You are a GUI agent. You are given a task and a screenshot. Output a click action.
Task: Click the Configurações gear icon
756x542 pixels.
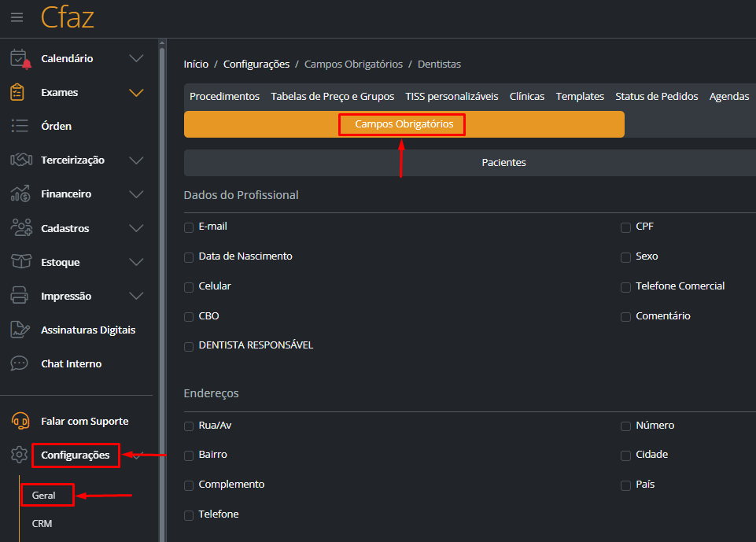[x=20, y=455]
